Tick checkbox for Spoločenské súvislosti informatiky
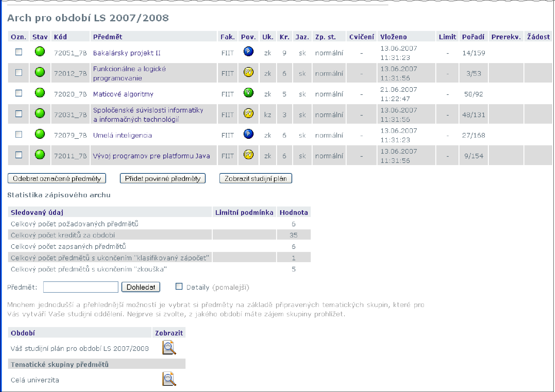555x392 pixels. (19, 114)
